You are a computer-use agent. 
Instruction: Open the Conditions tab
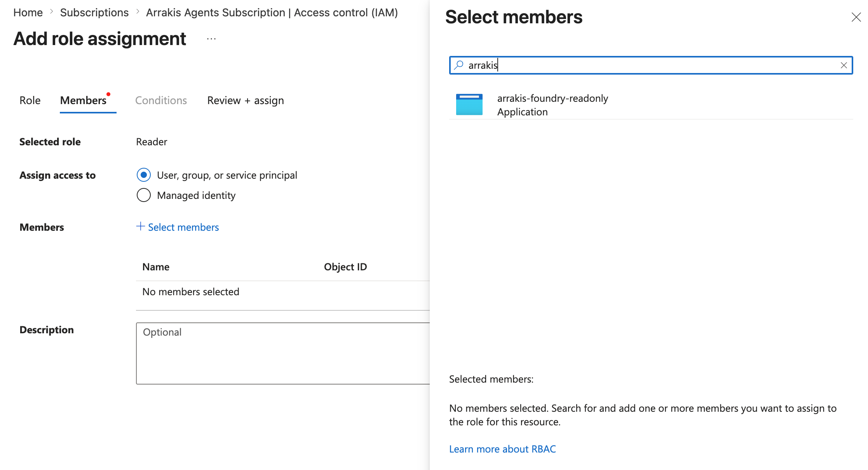coord(161,100)
